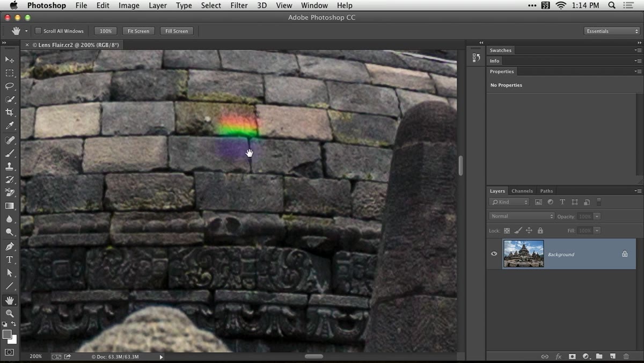Image resolution: width=644 pixels, height=363 pixels.
Task: Toggle filter for adjustment layers
Action: tap(550, 202)
